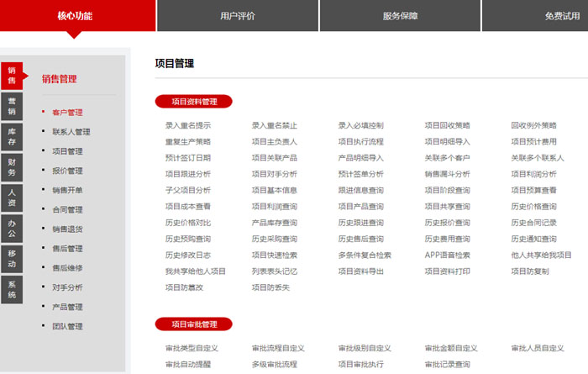Go to 对手分析 in the sidebar
Screen dimensions: 588x374
67,287
